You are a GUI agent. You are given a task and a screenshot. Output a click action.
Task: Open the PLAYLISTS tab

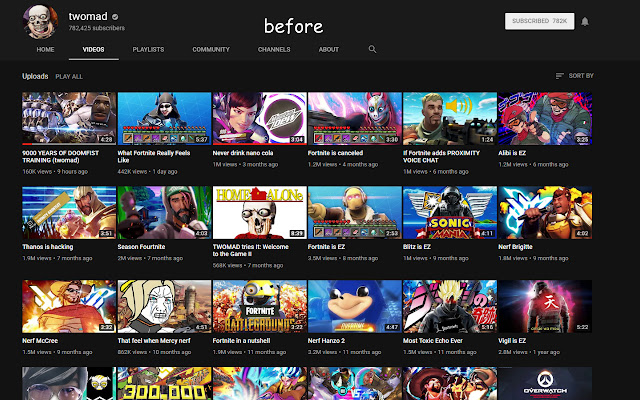pyautogui.click(x=148, y=49)
